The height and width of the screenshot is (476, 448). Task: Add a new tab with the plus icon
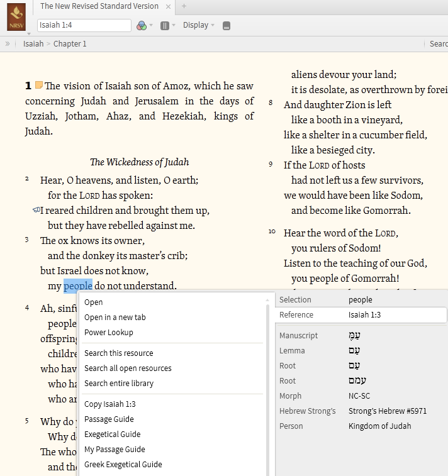click(184, 6)
